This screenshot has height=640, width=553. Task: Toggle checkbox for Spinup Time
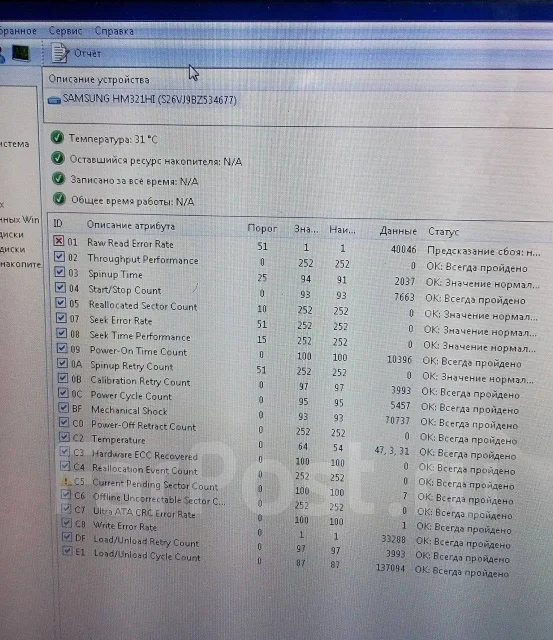coord(60,272)
